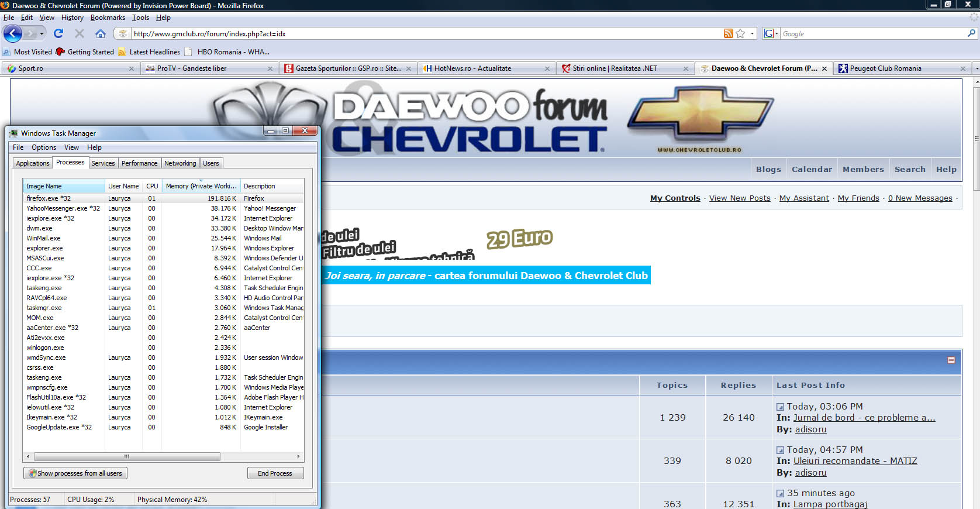Click the process list scroll right arrow
The image size is (980, 509).
[x=299, y=456]
